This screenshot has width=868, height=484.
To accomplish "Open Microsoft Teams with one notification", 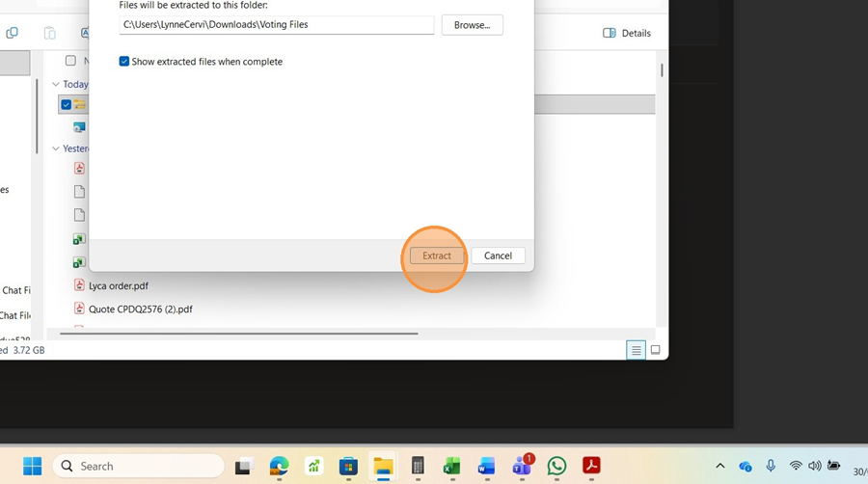I will click(522, 467).
